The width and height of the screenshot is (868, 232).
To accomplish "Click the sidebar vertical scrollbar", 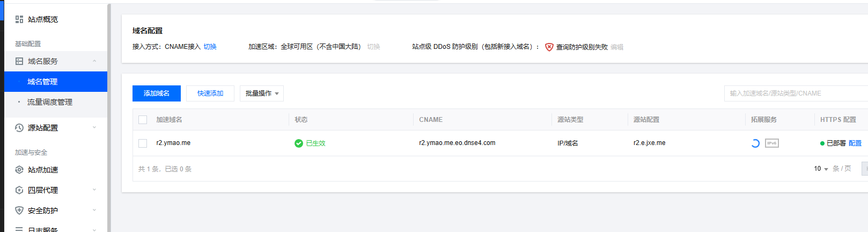I will (109, 118).
